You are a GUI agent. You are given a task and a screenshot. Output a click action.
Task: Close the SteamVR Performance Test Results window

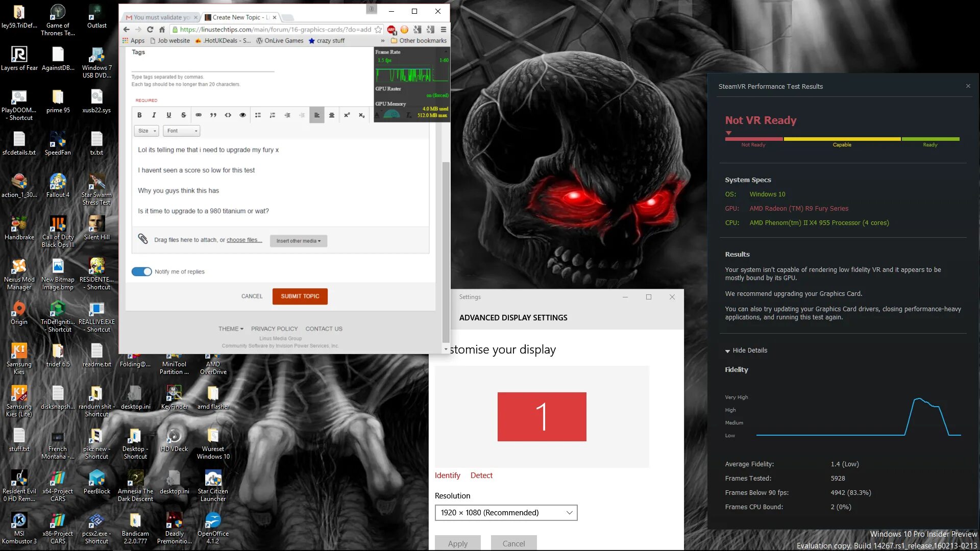pyautogui.click(x=968, y=86)
